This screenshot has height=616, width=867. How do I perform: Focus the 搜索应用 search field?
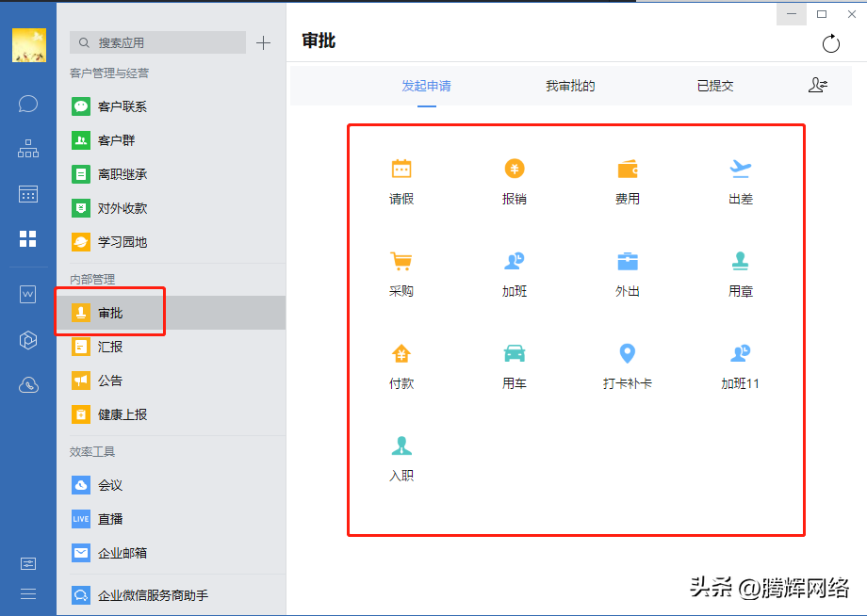point(157,42)
